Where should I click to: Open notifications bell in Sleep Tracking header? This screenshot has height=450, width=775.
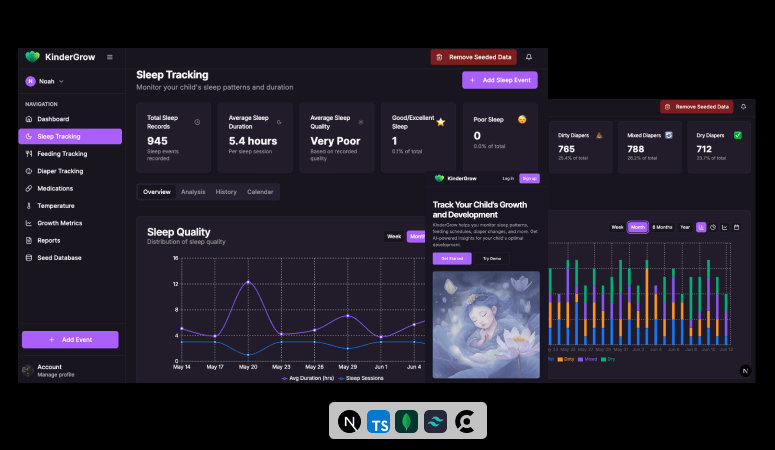529,57
